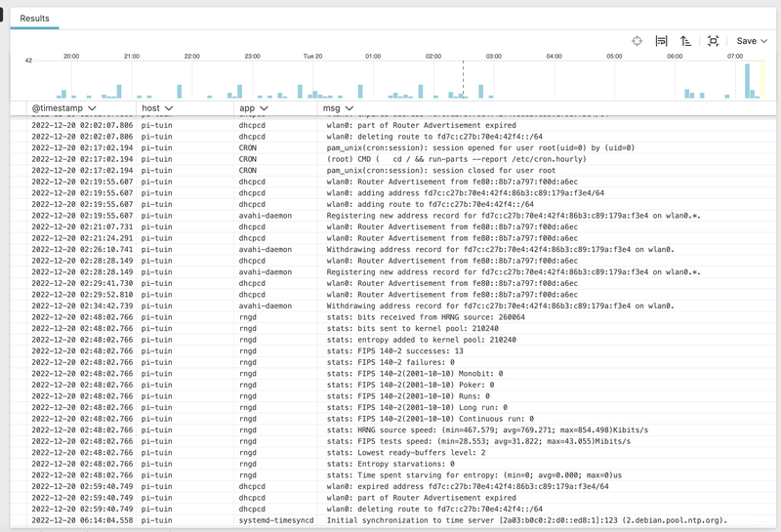Screen dimensions: 781x532
Task: Select the Results tab
Action: (x=34, y=19)
